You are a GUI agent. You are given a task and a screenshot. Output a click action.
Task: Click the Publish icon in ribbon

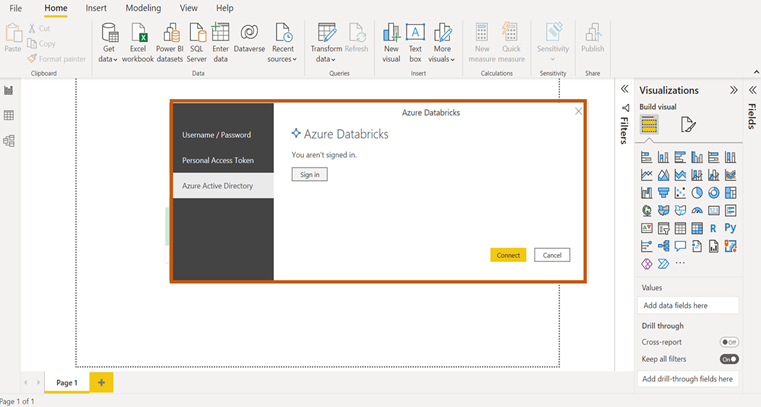593,34
